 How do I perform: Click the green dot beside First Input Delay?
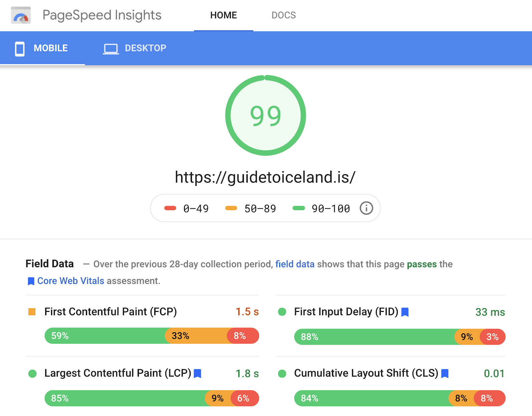[x=282, y=312]
